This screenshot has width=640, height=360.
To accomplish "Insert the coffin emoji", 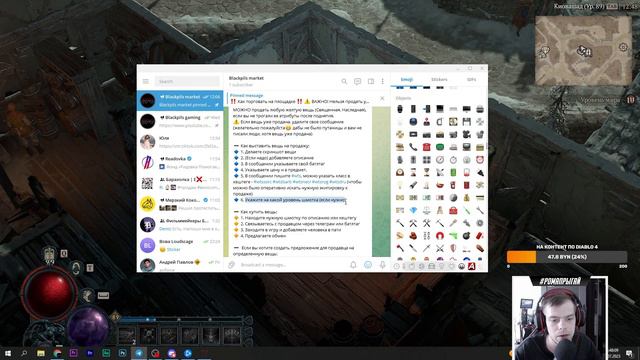I will coord(480,248).
